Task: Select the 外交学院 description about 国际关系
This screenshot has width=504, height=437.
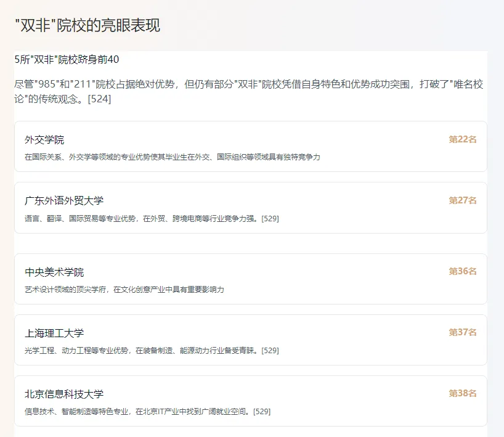Action: [x=173, y=157]
